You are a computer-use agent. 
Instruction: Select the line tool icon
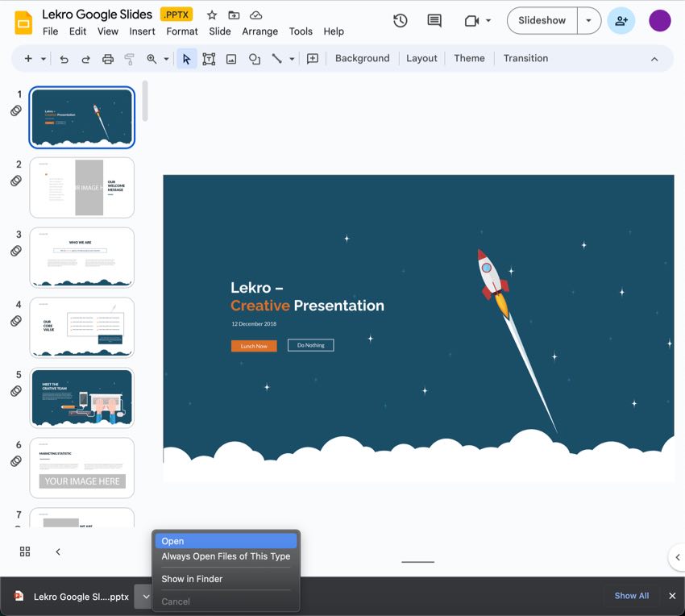coord(276,59)
